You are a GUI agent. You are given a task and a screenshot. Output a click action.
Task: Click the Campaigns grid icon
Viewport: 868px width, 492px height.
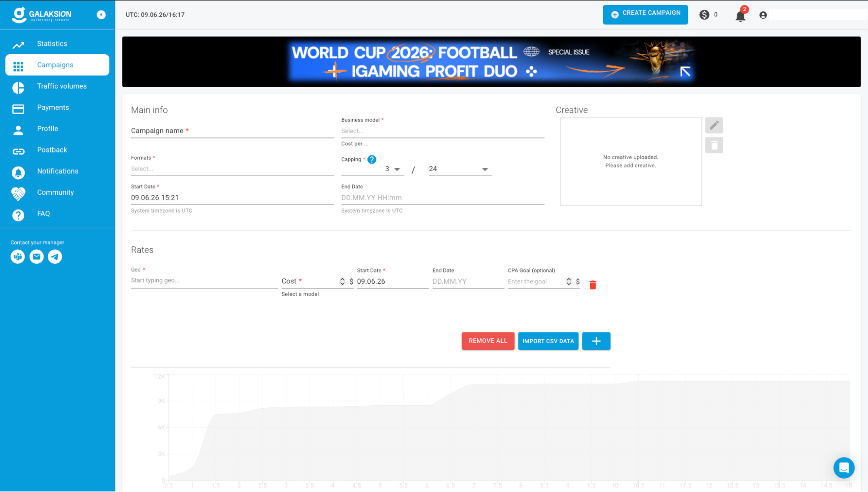click(18, 66)
